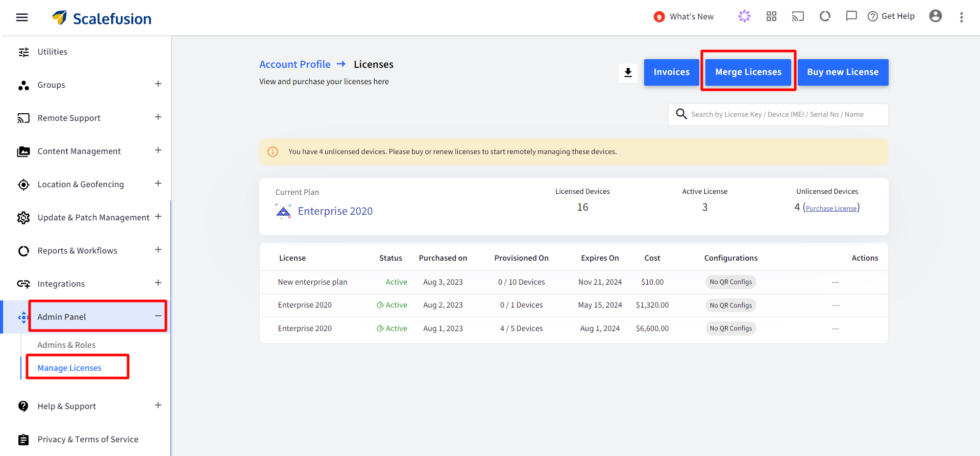Image resolution: width=980 pixels, height=456 pixels.
Task: Click the circular reports icon in header
Action: pos(825,16)
